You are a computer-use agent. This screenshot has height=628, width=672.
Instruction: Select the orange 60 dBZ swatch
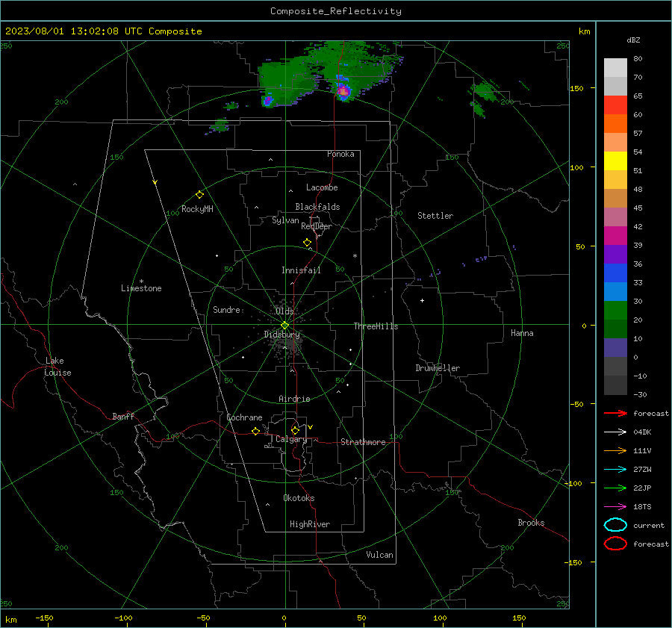tap(615, 123)
